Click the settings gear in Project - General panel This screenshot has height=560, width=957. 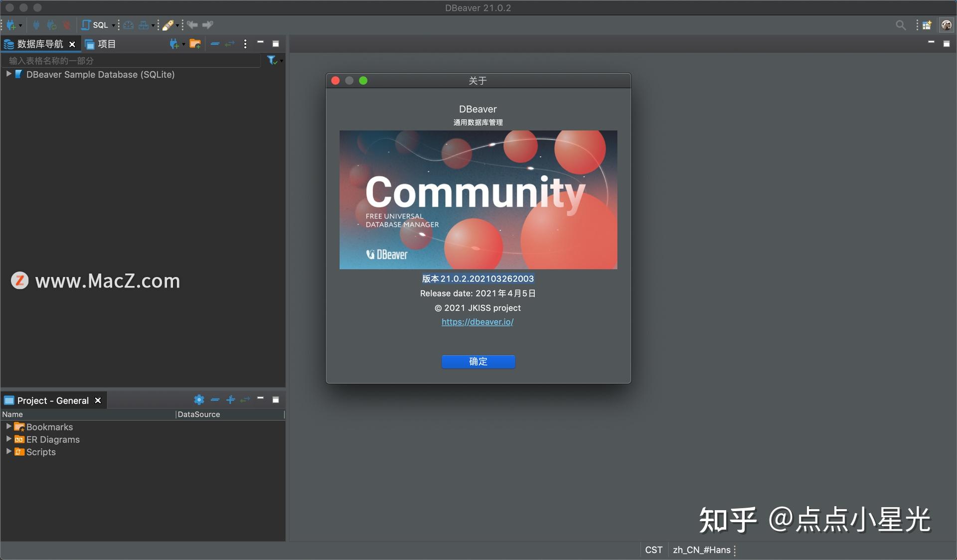click(199, 400)
